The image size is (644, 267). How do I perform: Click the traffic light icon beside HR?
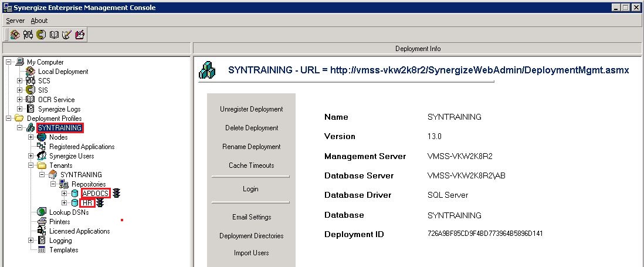point(100,202)
